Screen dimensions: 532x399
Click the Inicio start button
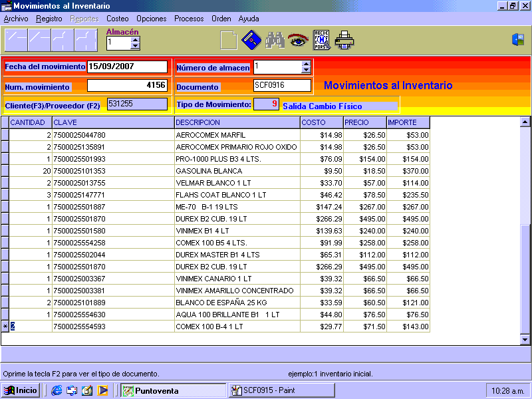tap(21, 390)
